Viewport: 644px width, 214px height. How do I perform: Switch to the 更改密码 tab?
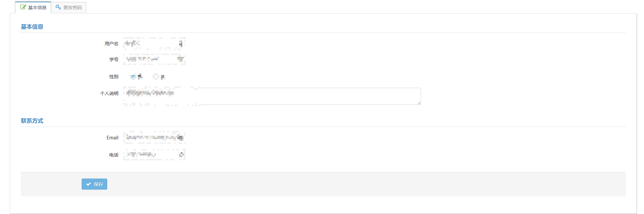[69, 7]
